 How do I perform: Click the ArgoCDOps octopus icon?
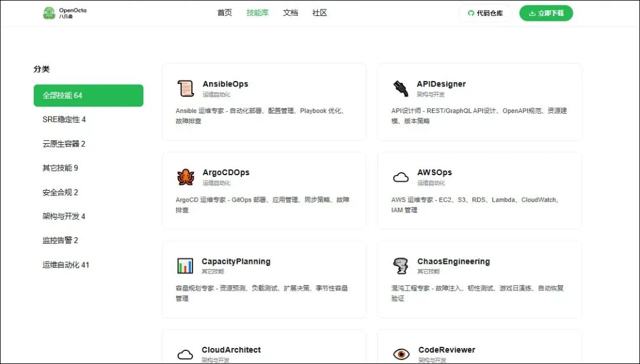(x=185, y=177)
